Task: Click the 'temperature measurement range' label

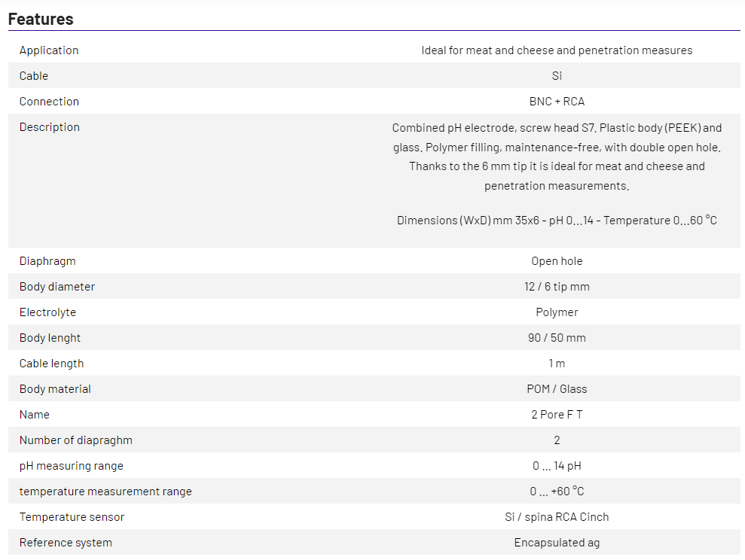Action: (x=105, y=492)
